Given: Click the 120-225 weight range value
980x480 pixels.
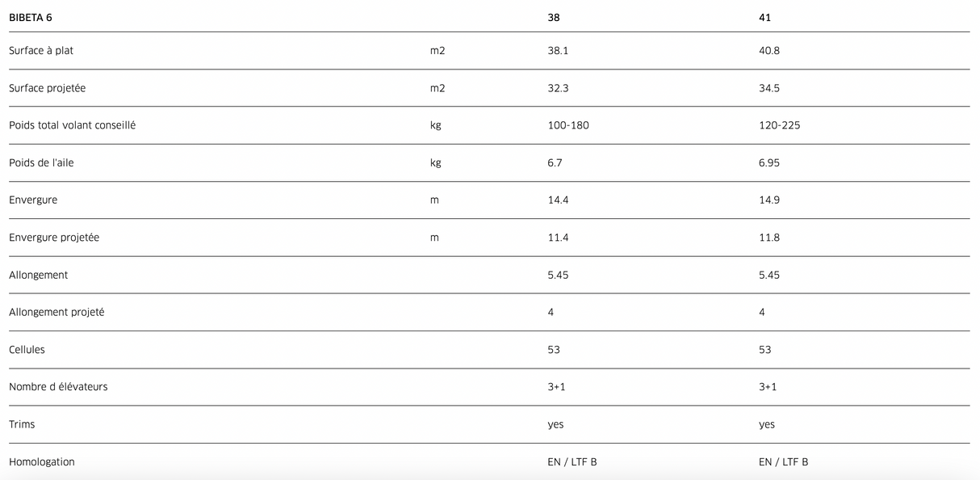Looking at the screenshot, I should point(780,125).
